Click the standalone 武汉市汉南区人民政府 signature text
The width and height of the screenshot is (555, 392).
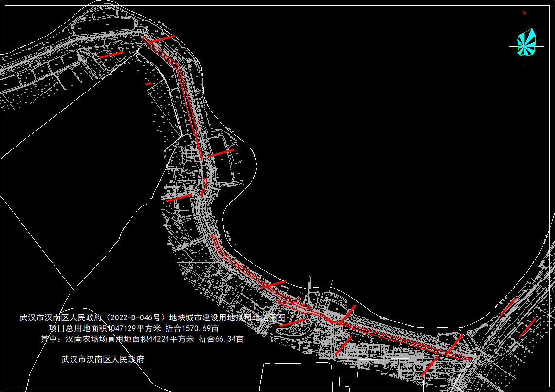coord(103,360)
